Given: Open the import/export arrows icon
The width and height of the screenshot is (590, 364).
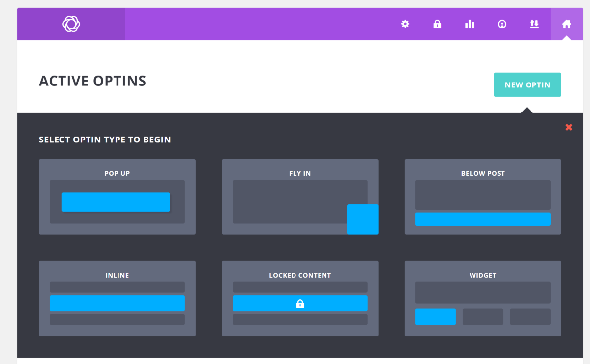Looking at the screenshot, I should (534, 24).
